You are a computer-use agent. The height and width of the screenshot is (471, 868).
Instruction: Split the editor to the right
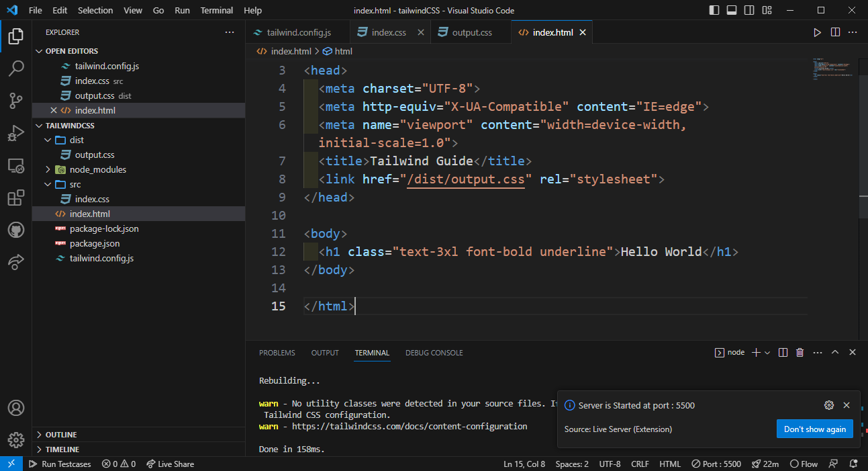point(835,32)
